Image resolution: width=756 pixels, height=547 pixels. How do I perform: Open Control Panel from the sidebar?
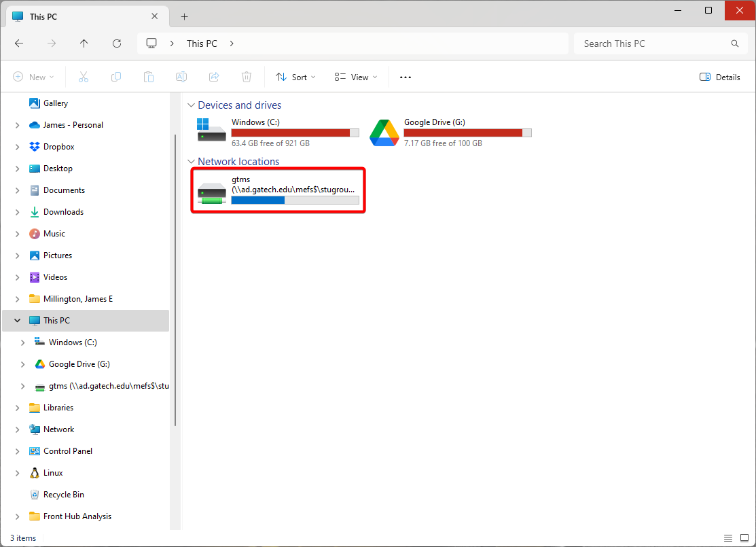point(67,451)
